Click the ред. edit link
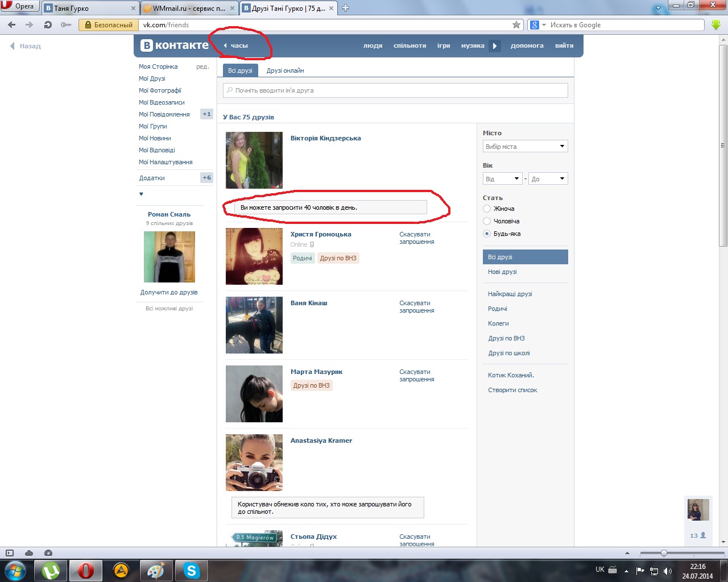Viewport: 728px width, 582px height. click(x=202, y=66)
